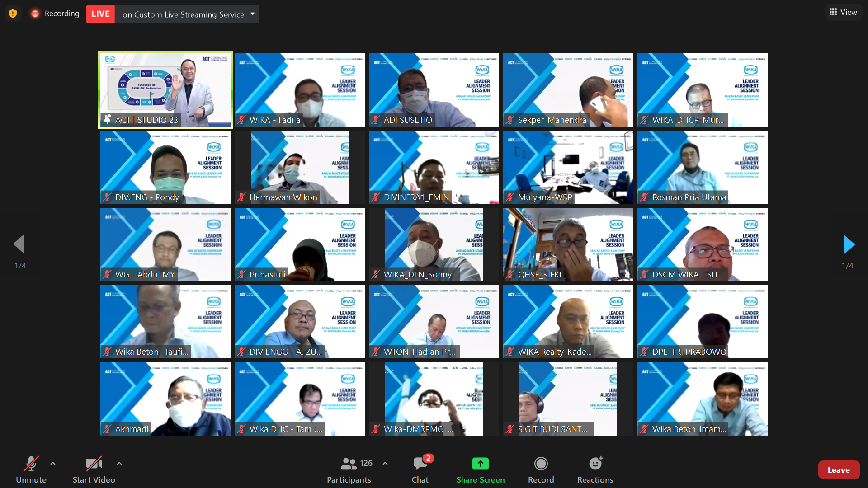Expand video options arrow beside Start Video
This screenshot has height=488, width=868.
tap(119, 464)
